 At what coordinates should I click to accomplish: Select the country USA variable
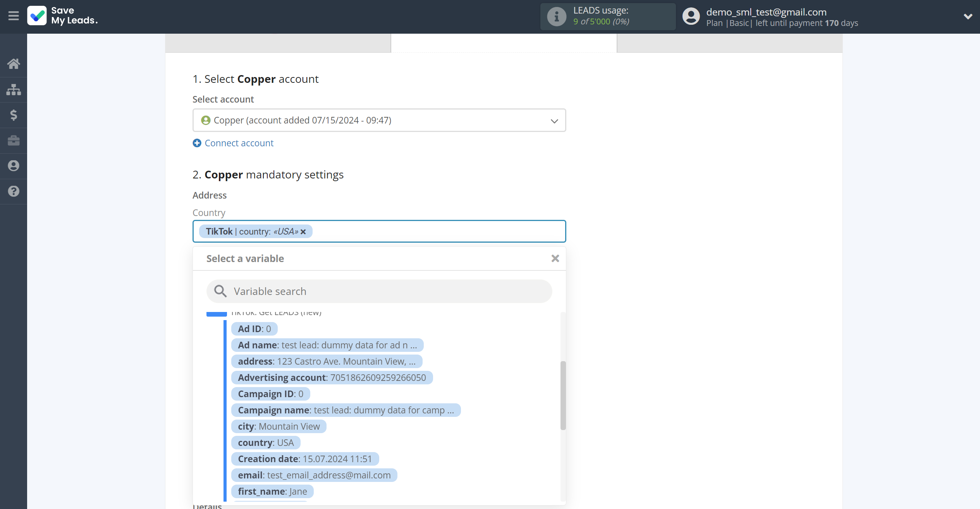pos(266,443)
